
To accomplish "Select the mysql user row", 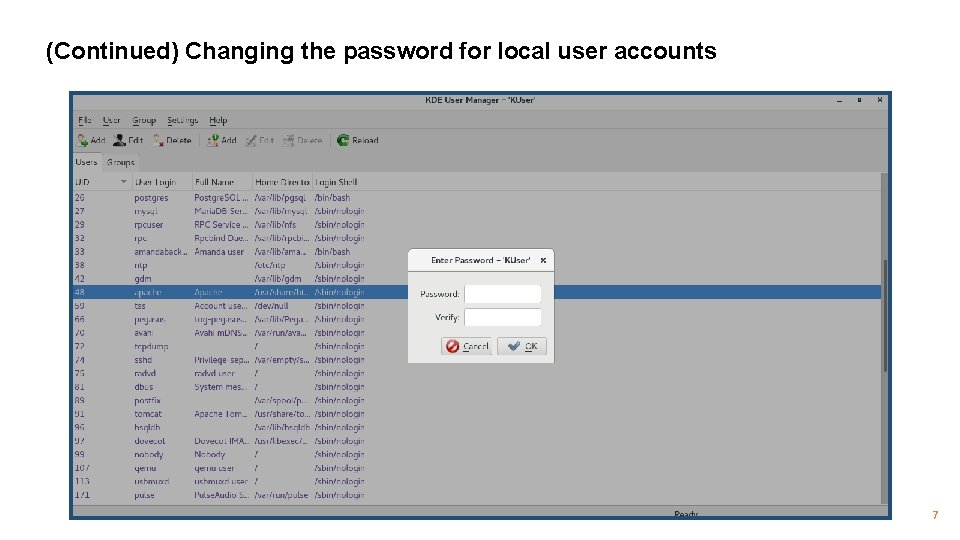I will pyautogui.click(x=478, y=211).
